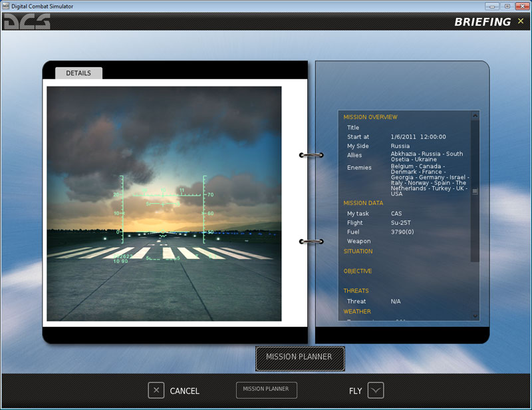Select the "Su-25T" flight value
This screenshot has height=410, width=532.
tap(401, 223)
